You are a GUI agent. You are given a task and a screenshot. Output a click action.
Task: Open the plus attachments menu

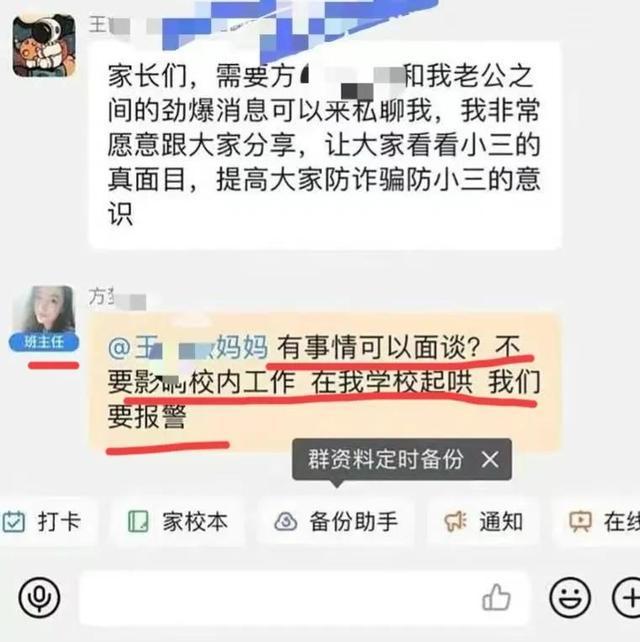tap(626, 597)
